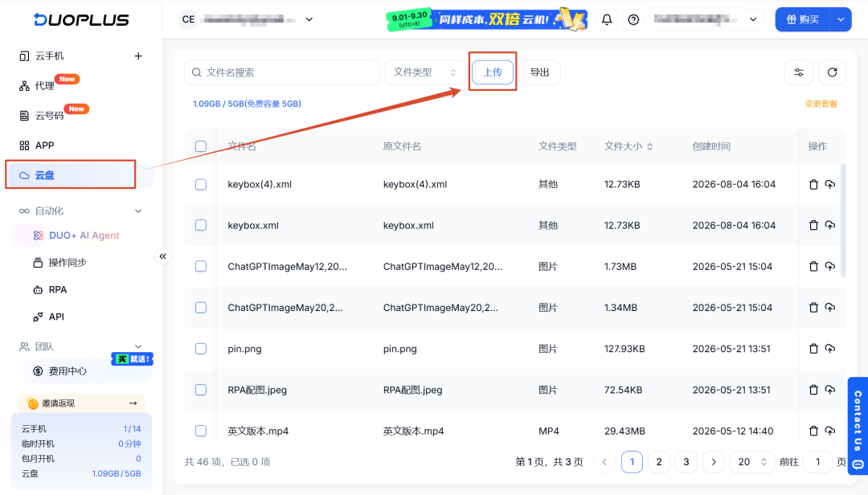Open DUO+ AI Agent in sidebar
Viewport: 868px width, 495px height.
pyautogui.click(x=84, y=235)
